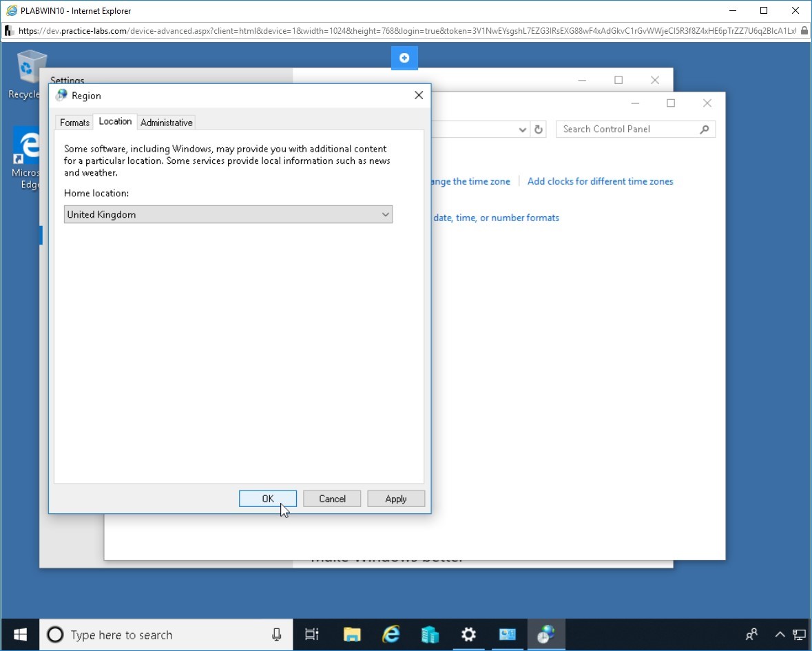Screen dimensions: 812x651
Task: Open date, time, or number formats link
Action: tap(496, 218)
